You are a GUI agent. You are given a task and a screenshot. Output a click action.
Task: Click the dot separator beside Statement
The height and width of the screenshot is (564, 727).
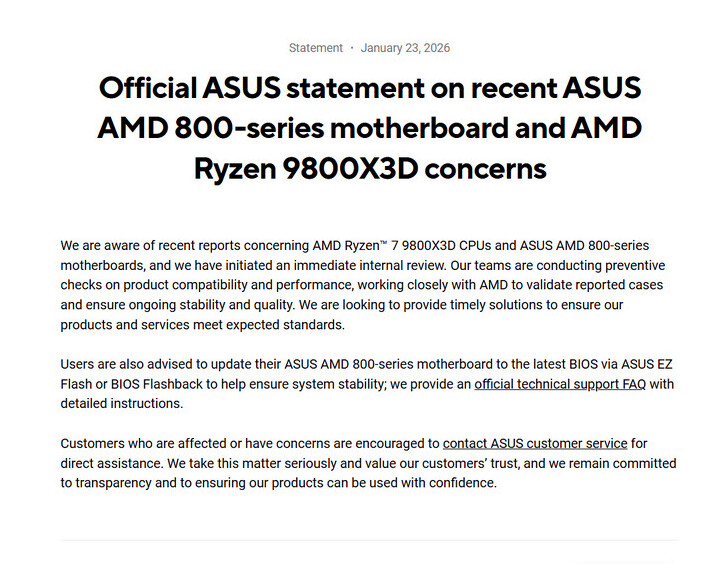point(352,48)
